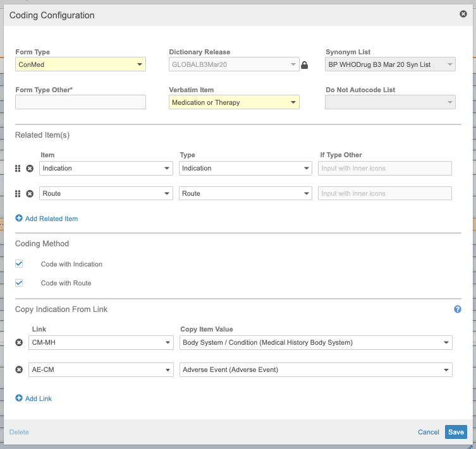Click drag handle of Indication row
The image size is (476, 449).
tap(18, 169)
